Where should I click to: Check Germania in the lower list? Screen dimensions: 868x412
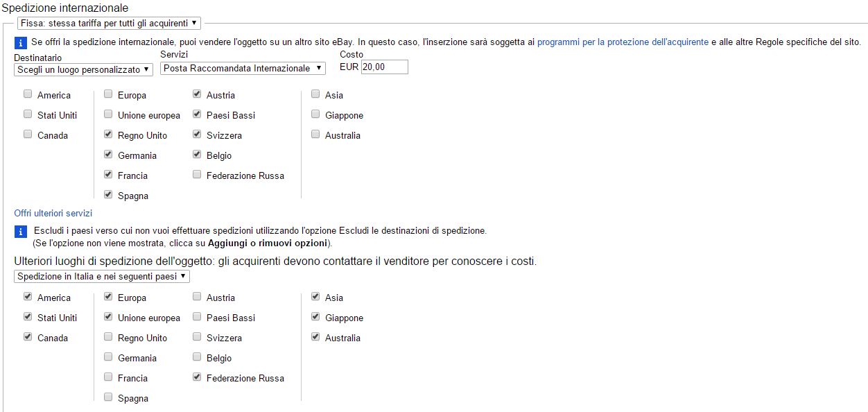108,357
